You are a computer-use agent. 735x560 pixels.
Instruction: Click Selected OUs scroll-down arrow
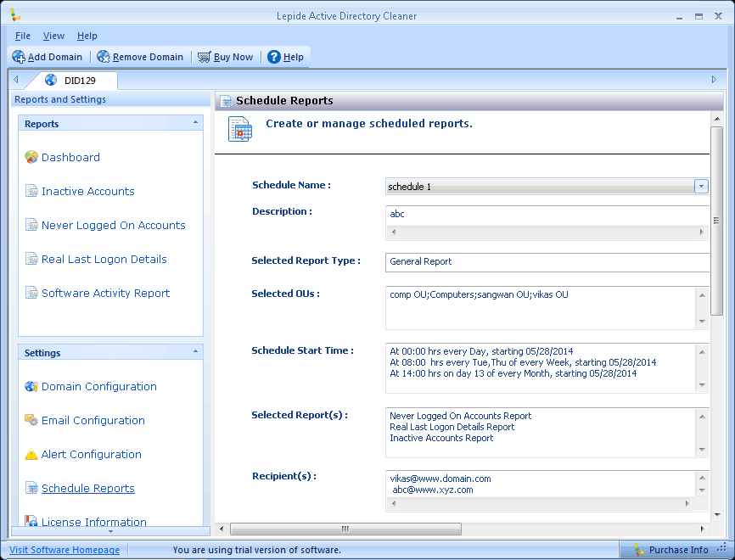tap(702, 321)
